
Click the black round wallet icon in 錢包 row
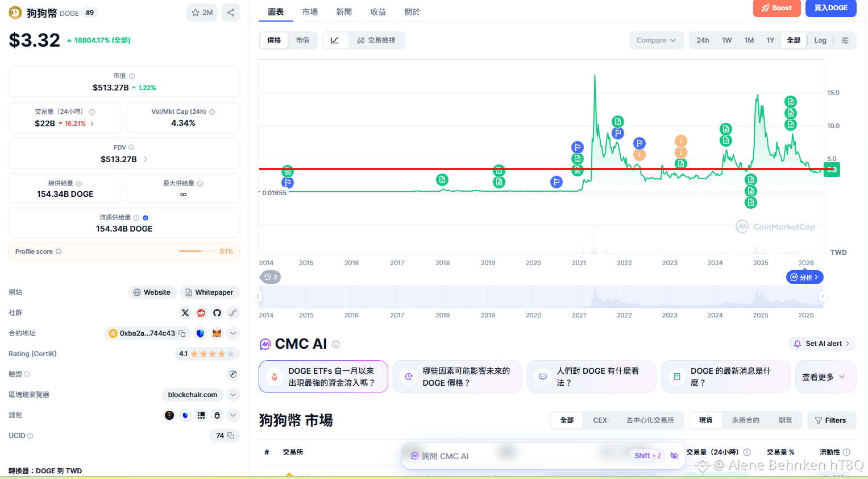(x=169, y=415)
